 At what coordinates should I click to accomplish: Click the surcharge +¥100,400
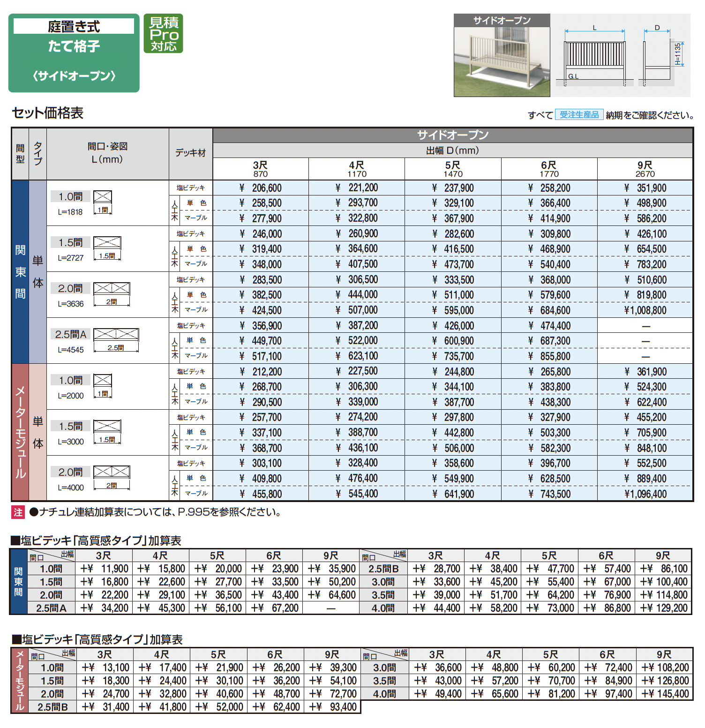click(x=664, y=582)
